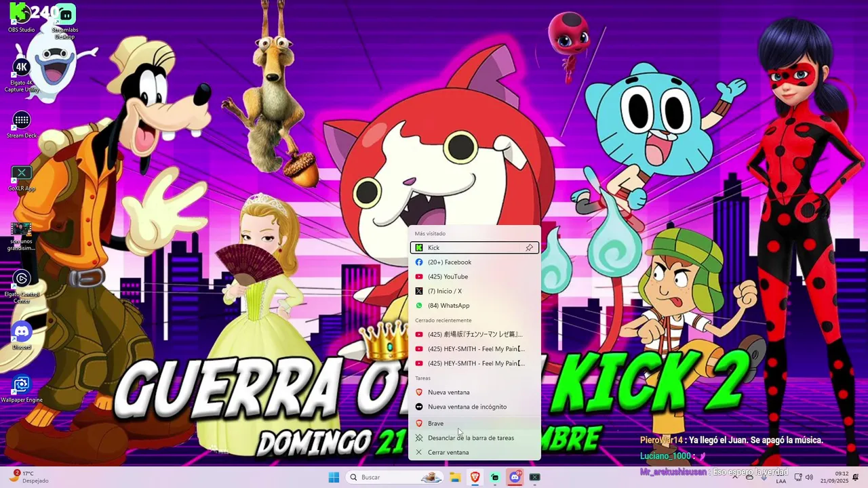This screenshot has height=488, width=868.
Task: Select the Discord desktop shortcut
Action: (22, 336)
